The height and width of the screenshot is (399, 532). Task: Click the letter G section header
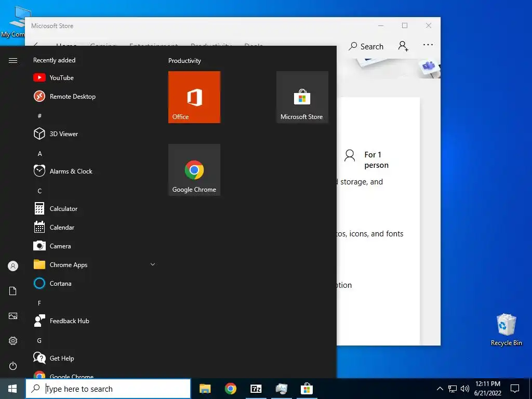click(39, 340)
